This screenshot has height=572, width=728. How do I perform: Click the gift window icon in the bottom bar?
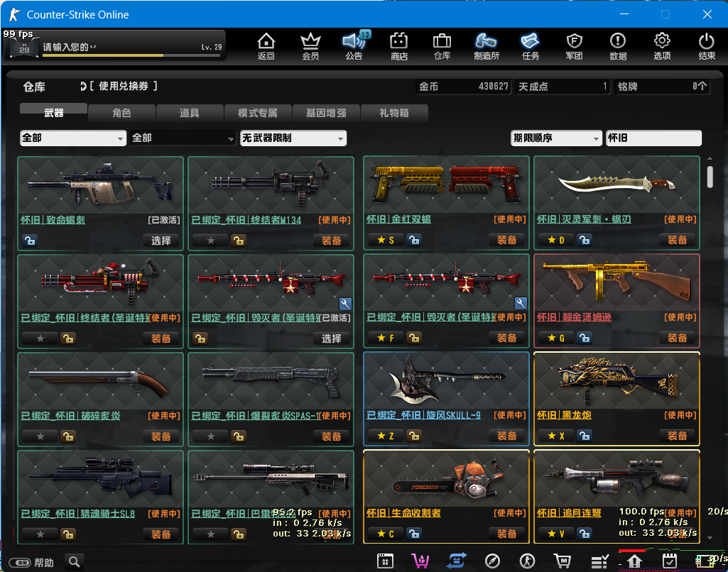385,561
